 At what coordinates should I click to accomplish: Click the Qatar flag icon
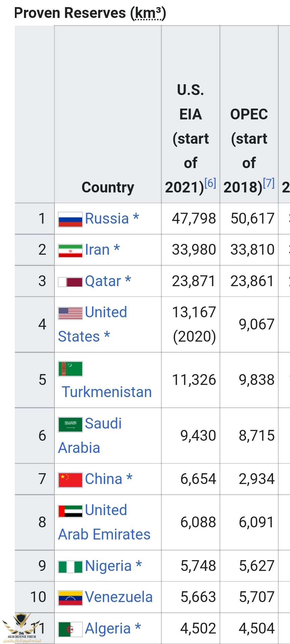click(70, 282)
